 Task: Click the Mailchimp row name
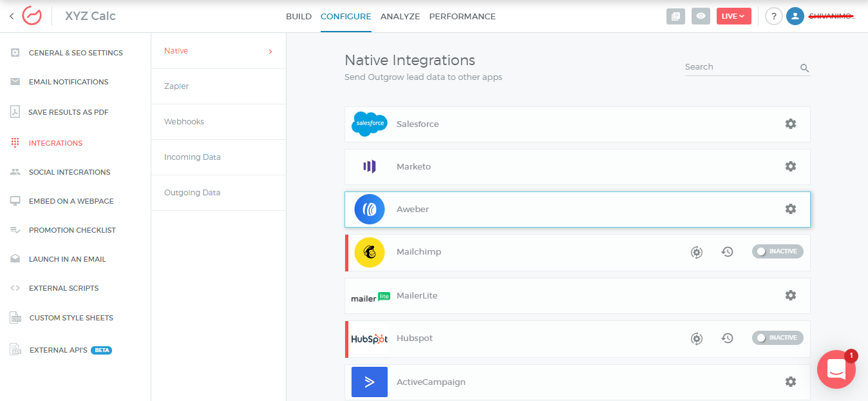coord(419,251)
